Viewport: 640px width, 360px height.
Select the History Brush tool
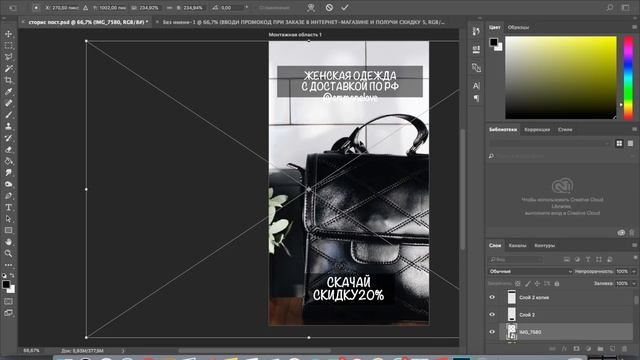point(9,138)
